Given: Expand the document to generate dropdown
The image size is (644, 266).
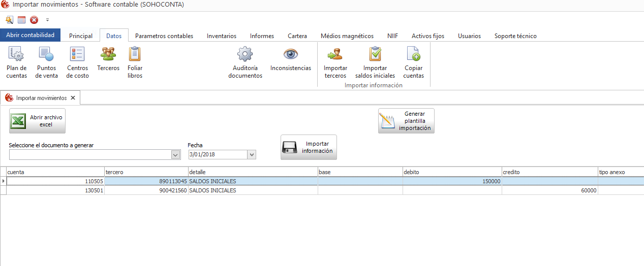Looking at the screenshot, I should coord(176,155).
